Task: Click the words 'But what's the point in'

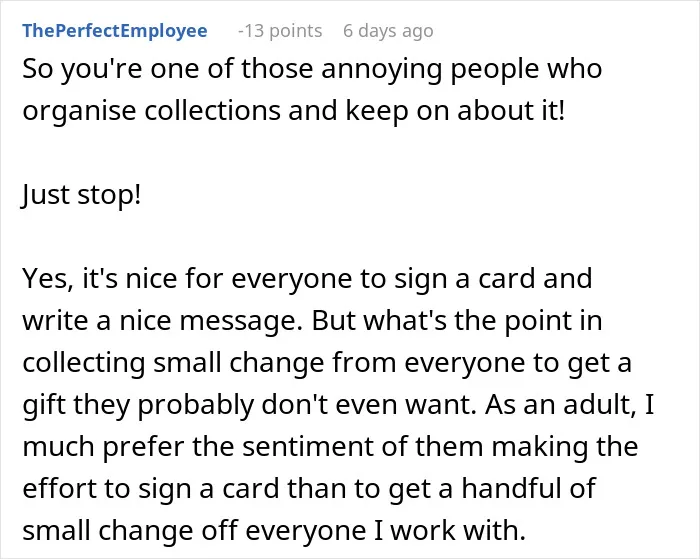Action: tap(457, 321)
